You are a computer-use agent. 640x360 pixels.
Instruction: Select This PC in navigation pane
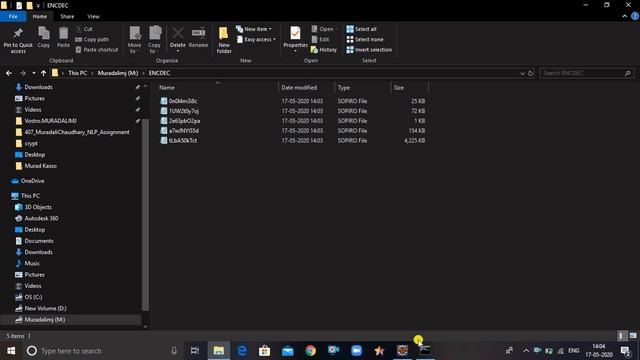coord(30,196)
